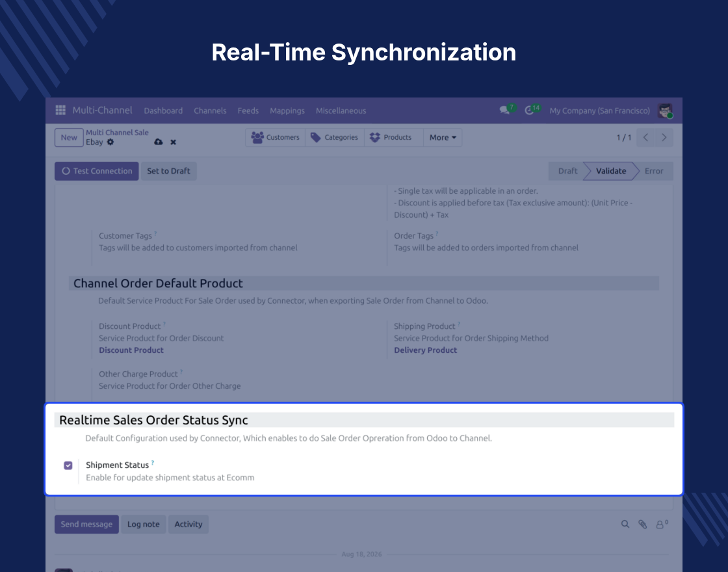
Task: Click the Activity button
Action: (x=188, y=524)
